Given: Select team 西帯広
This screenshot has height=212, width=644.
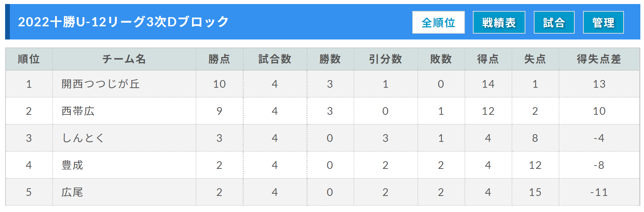Looking at the screenshot, I should point(78,111).
